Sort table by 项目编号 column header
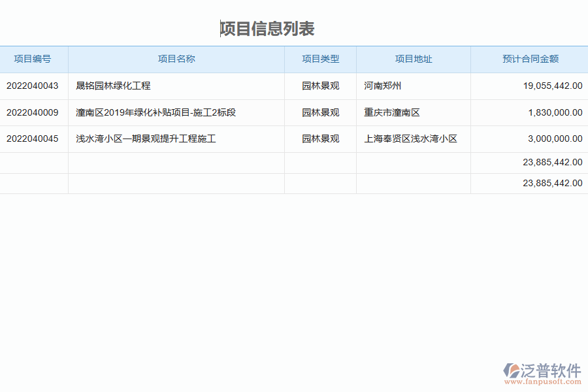Image resolution: width=588 pixels, height=392 pixels. (x=34, y=59)
